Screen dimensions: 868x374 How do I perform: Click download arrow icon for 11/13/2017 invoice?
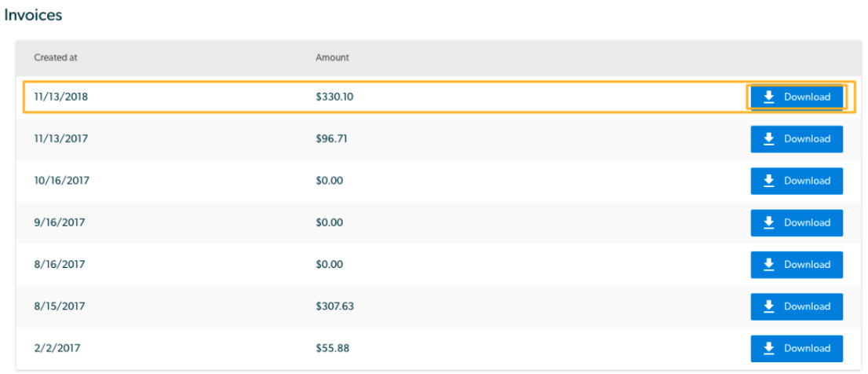click(768, 139)
